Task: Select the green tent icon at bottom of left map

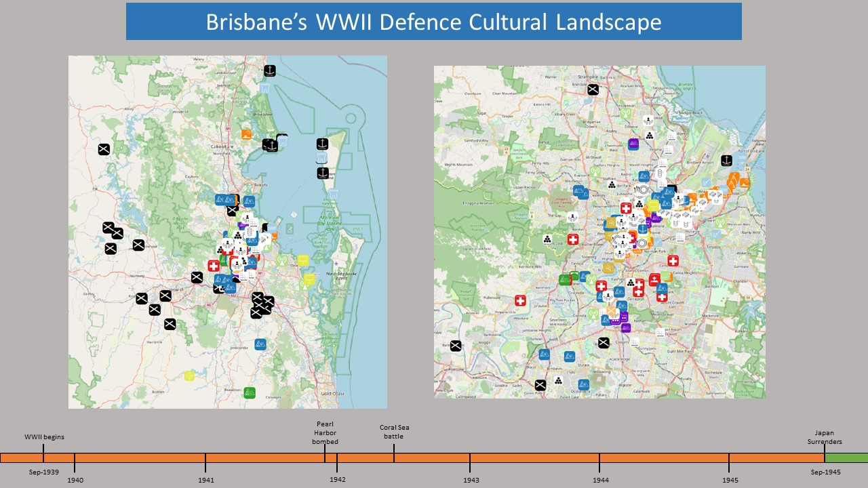Action: click(250, 392)
